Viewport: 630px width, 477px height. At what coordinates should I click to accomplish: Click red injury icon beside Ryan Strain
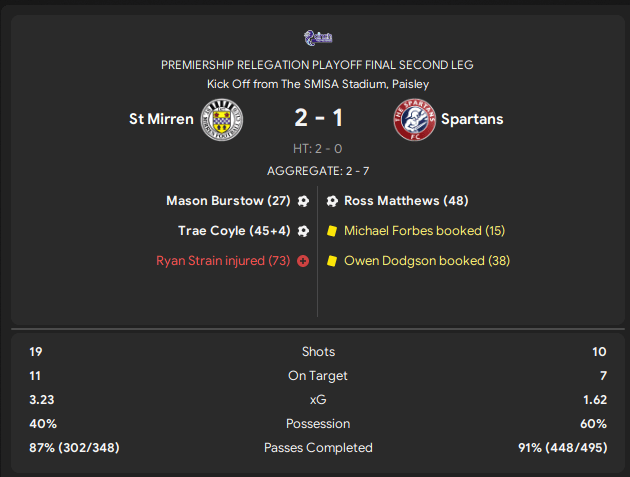pyautogui.click(x=303, y=261)
